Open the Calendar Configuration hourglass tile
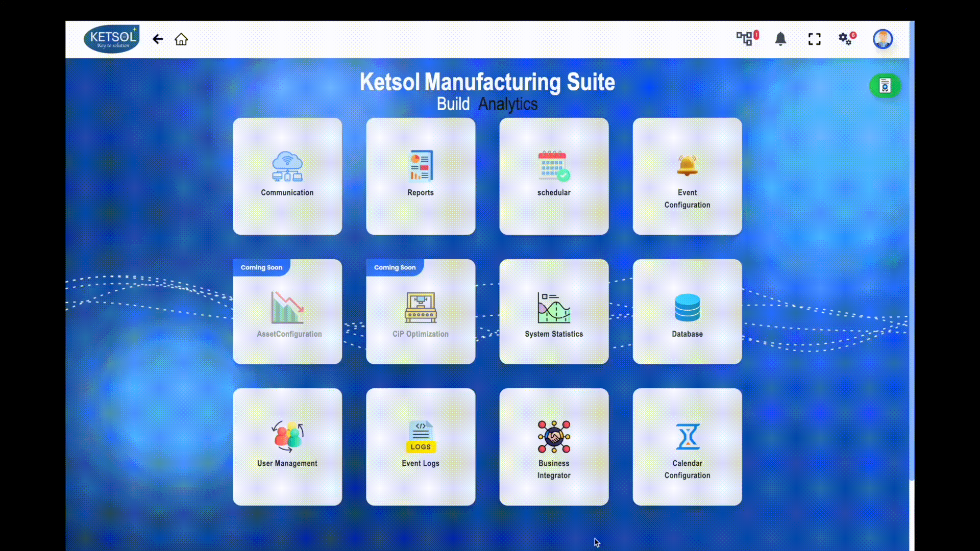 (687, 446)
